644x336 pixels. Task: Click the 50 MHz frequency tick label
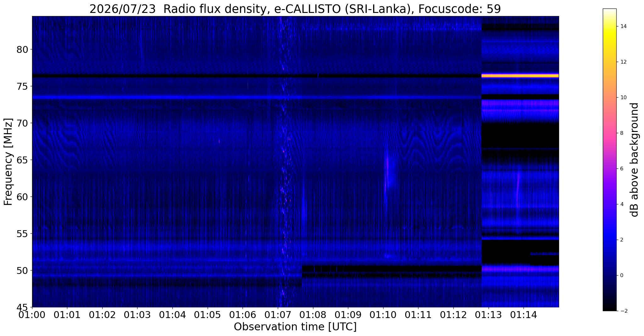pyautogui.click(x=22, y=271)
